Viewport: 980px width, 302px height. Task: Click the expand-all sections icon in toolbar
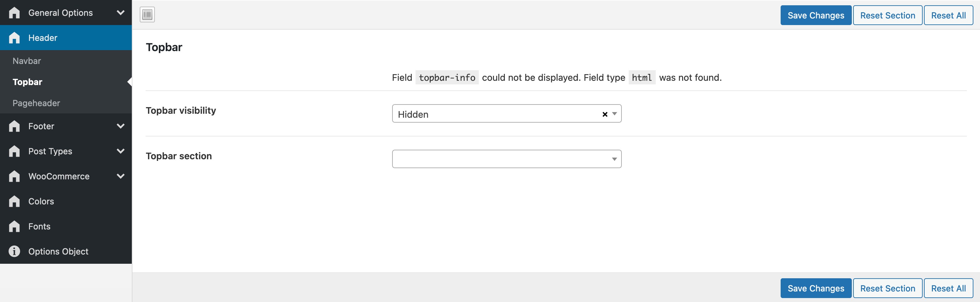pos(147,15)
